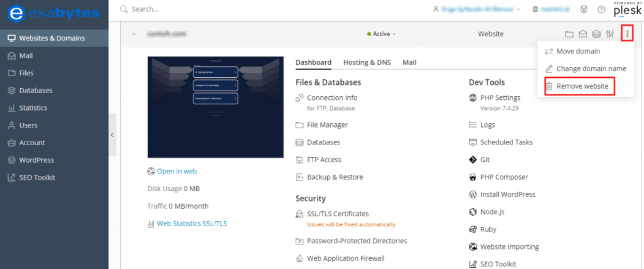This screenshot has height=269, width=644.
Task: Switch to the Dashboard tab
Action: (x=313, y=63)
